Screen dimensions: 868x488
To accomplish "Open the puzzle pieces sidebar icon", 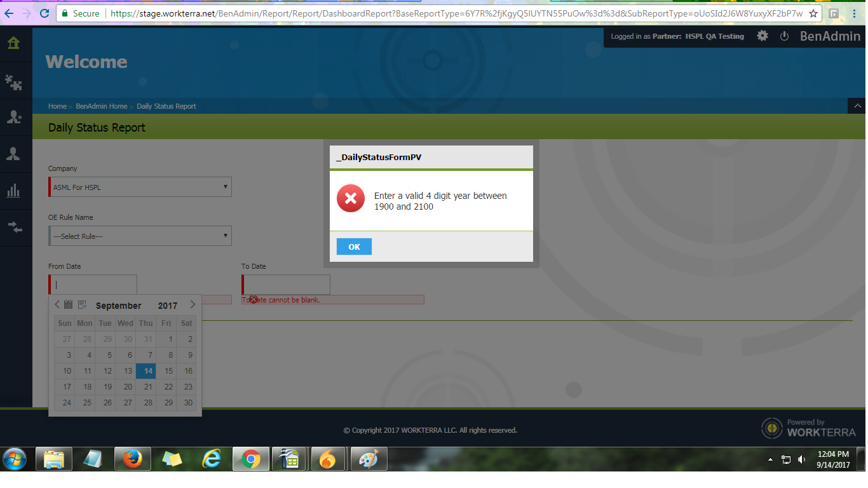I will [13, 81].
